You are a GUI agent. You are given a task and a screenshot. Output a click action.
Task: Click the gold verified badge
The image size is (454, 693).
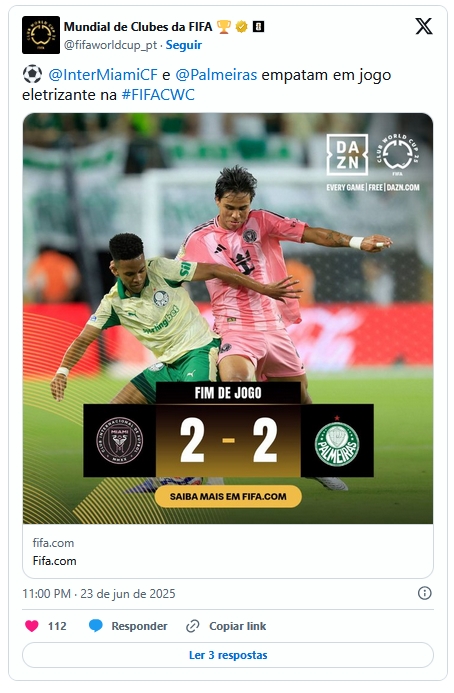241,27
